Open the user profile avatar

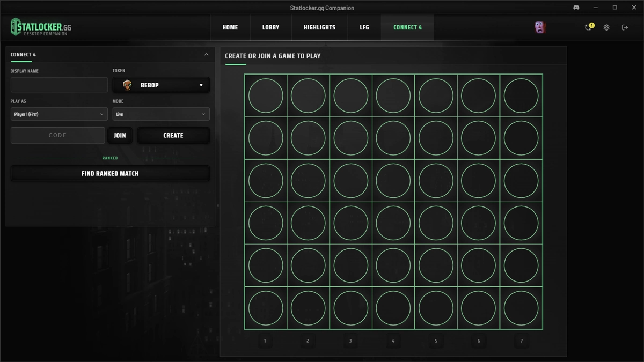click(x=540, y=27)
